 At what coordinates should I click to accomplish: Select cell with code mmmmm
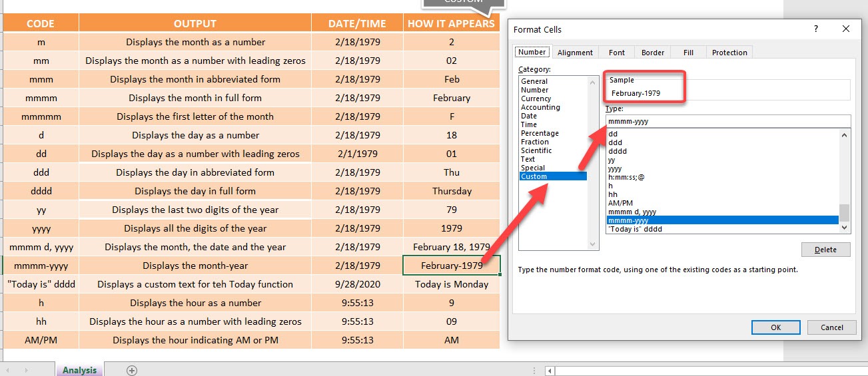[x=41, y=116]
